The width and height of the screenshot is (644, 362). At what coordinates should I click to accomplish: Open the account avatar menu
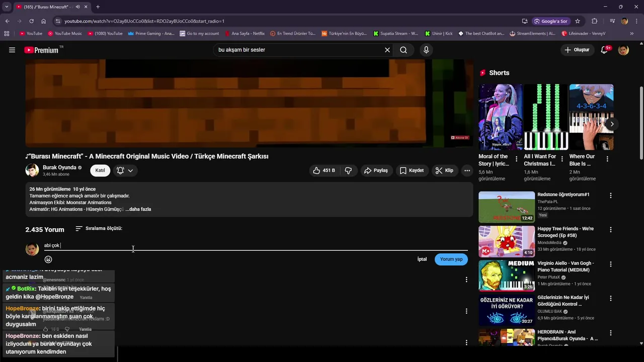click(623, 50)
